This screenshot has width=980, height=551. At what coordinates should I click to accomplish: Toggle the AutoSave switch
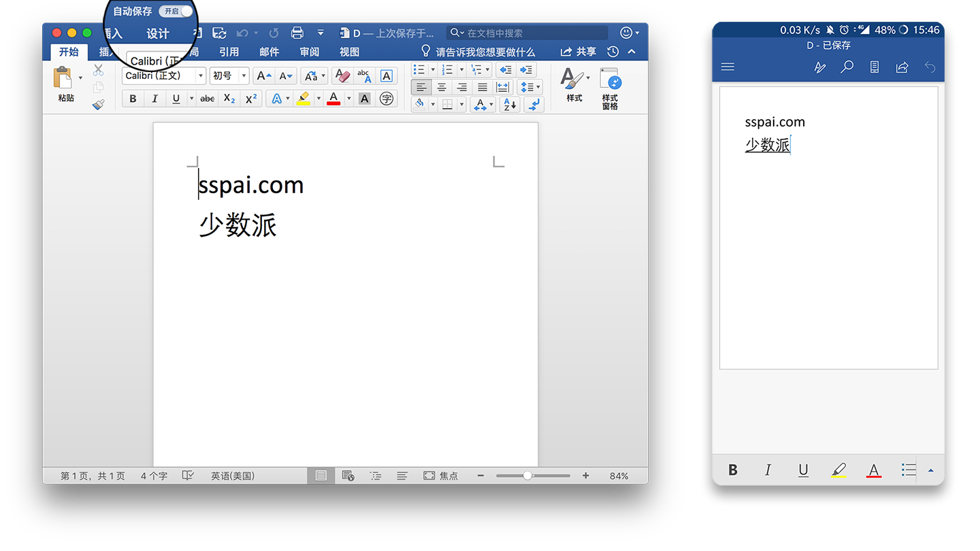(x=176, y=11)
